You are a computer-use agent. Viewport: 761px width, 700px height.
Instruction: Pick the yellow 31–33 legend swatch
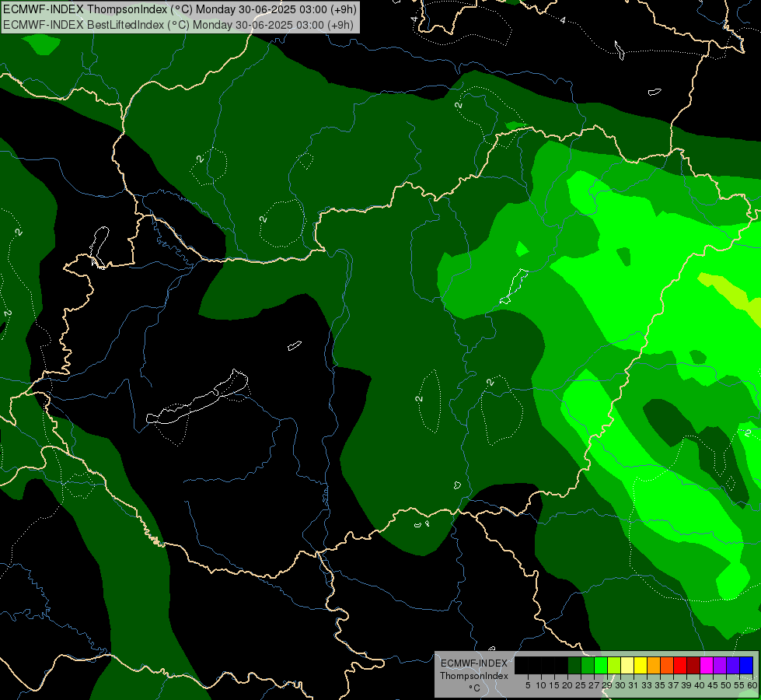point(641,665)
